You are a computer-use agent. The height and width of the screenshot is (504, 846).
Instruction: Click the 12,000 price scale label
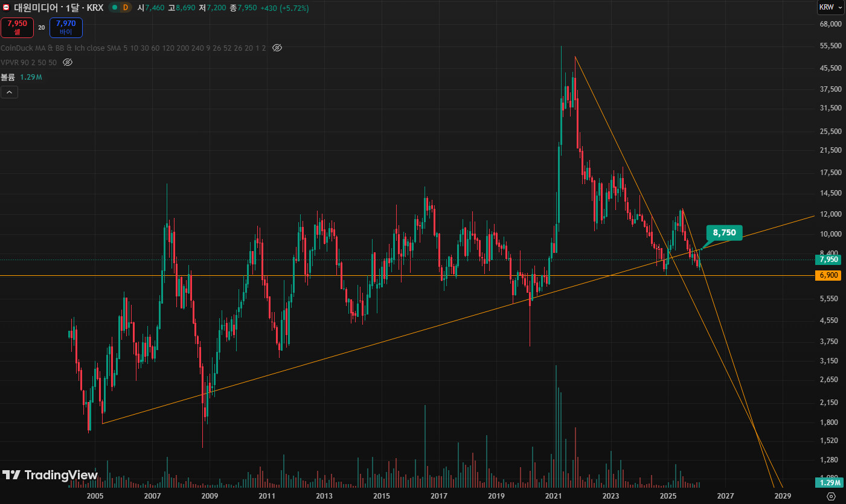coord(830,214)
